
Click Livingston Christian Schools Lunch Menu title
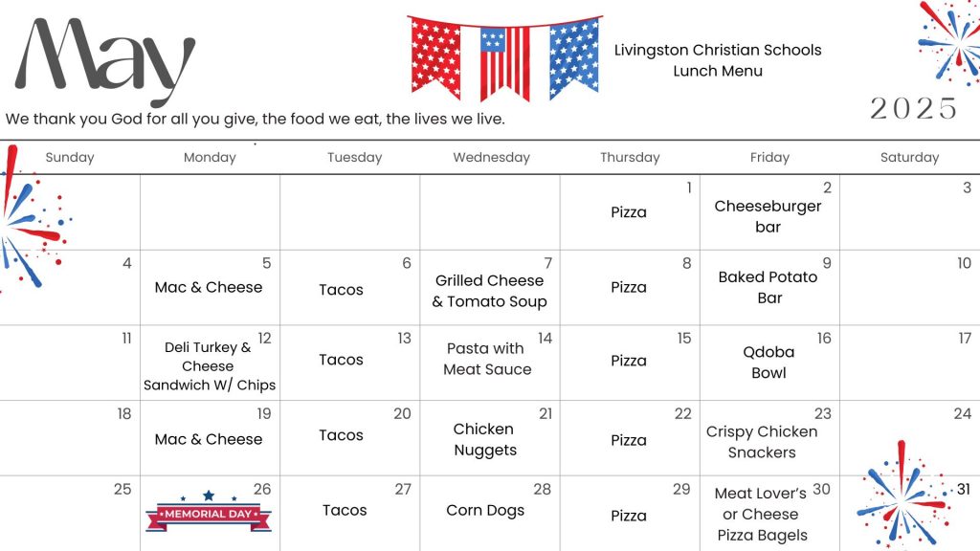point(718,60)
